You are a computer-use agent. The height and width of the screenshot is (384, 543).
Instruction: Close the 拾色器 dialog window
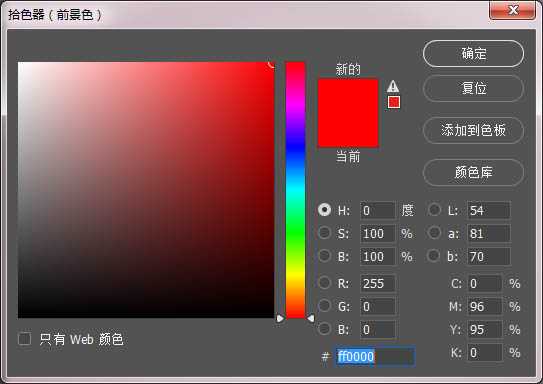click(513, 10)
